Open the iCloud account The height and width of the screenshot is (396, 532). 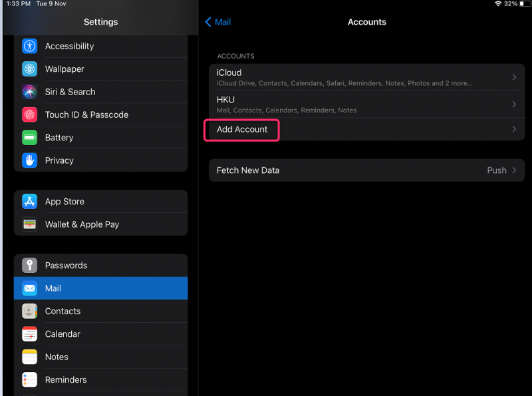coord(366,77)
